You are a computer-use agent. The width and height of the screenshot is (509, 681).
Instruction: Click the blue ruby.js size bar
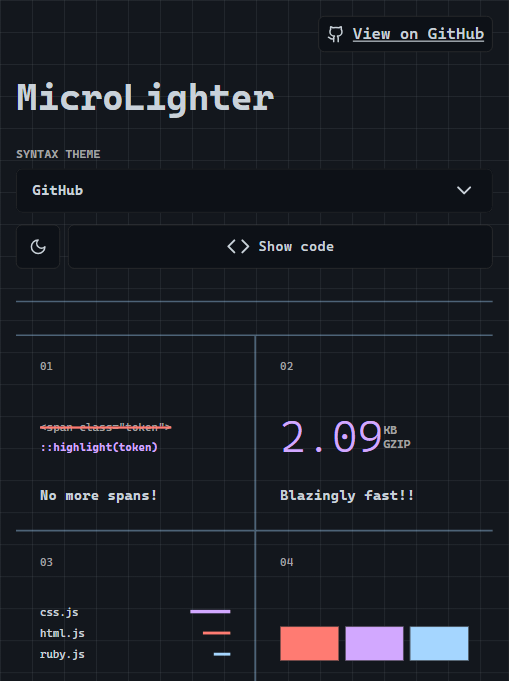click(222, 654)
